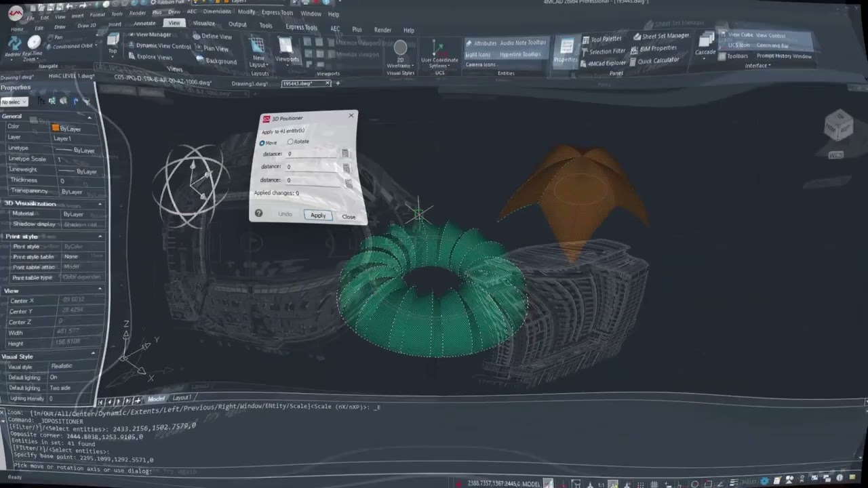
Task: Switch to the Output ribbon tab
Action: click(x=237, y=24)
